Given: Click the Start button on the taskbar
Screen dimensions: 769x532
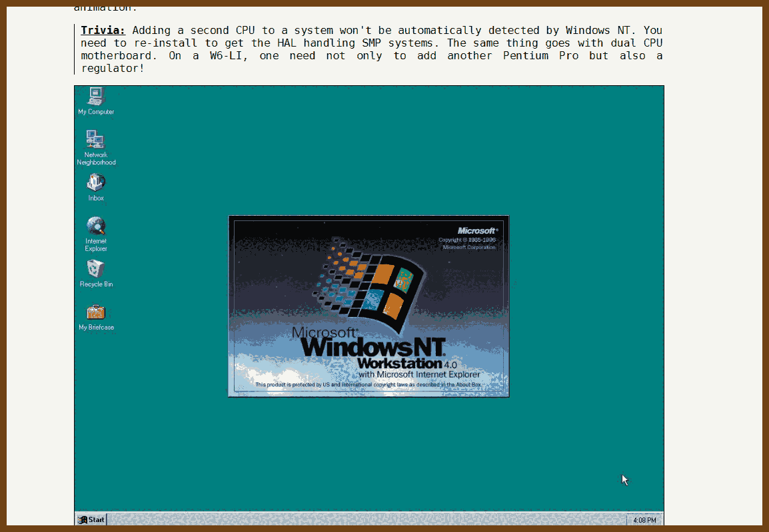Looking at the screenshot, I should (91, 519).
